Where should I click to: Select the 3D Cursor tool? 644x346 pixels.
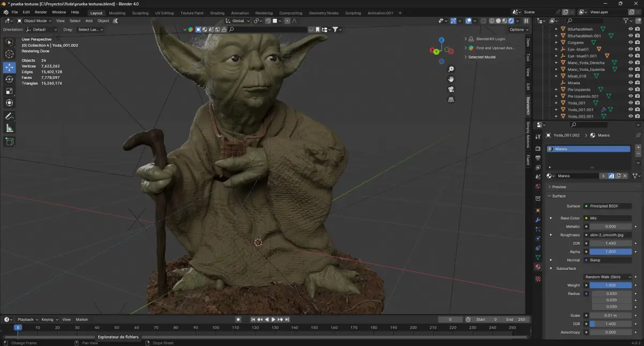click(9, 54)
